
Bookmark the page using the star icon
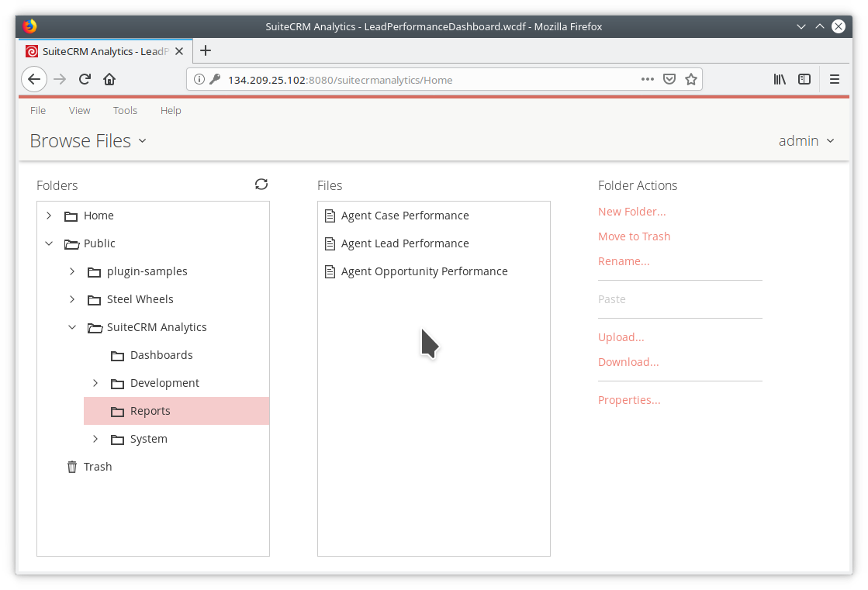690,78
